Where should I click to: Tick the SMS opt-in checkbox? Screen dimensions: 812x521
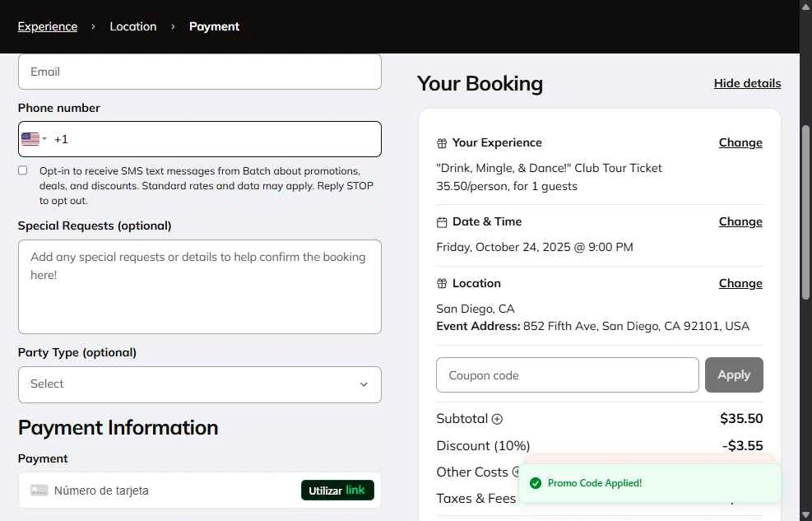coord(23,170)
